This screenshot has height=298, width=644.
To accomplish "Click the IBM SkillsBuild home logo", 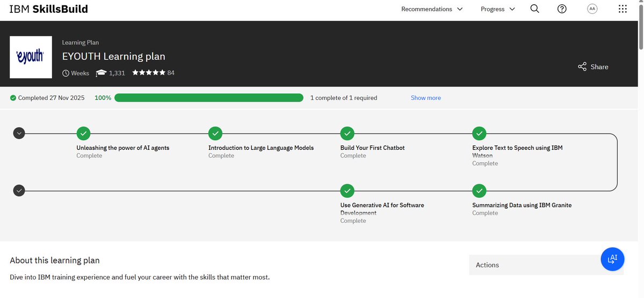I will click(x=48, y=9).
